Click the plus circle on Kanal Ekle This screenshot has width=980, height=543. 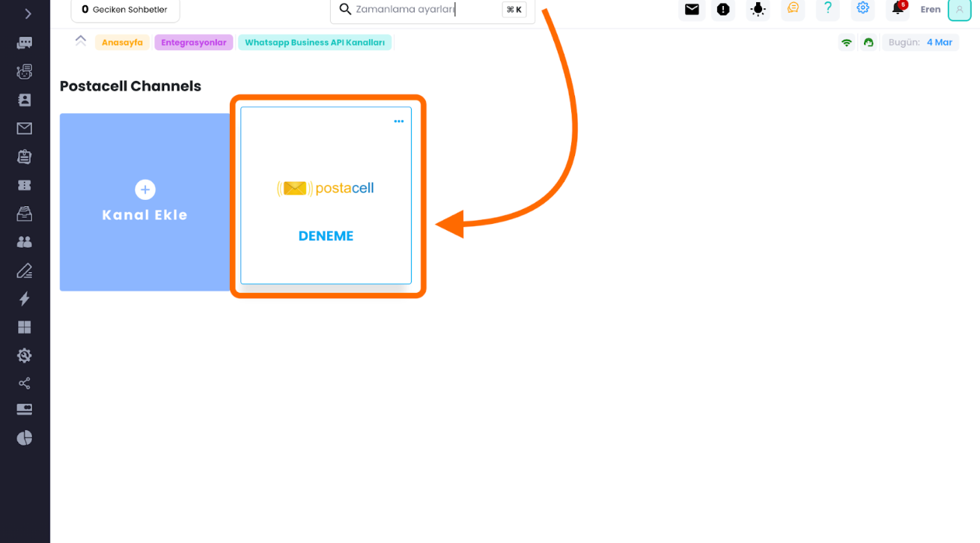pos(145,189)
